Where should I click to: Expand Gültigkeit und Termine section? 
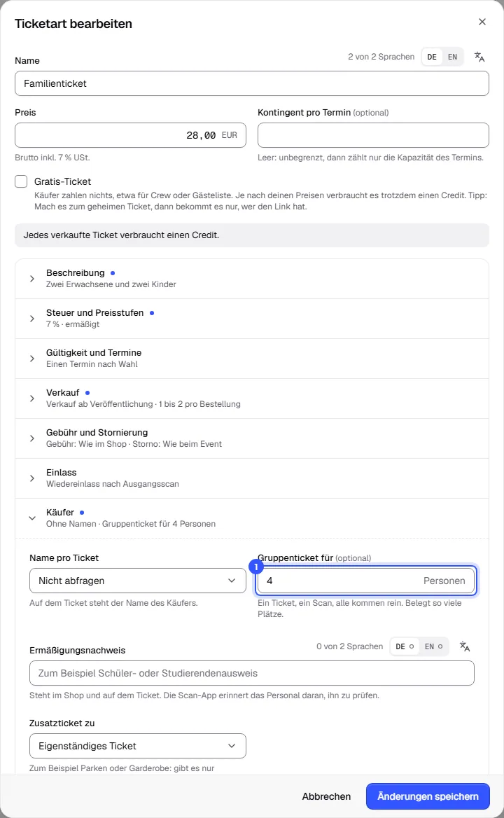[x=252, y=359]
